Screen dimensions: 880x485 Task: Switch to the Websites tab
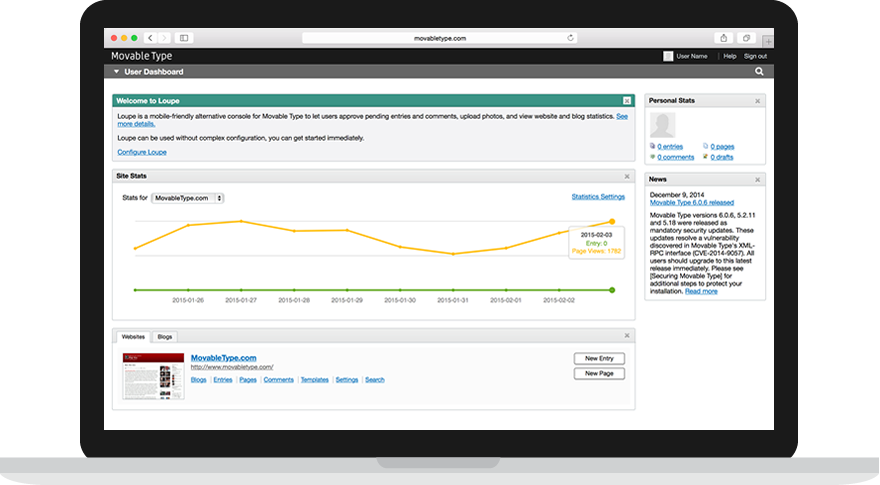point(133,337)
